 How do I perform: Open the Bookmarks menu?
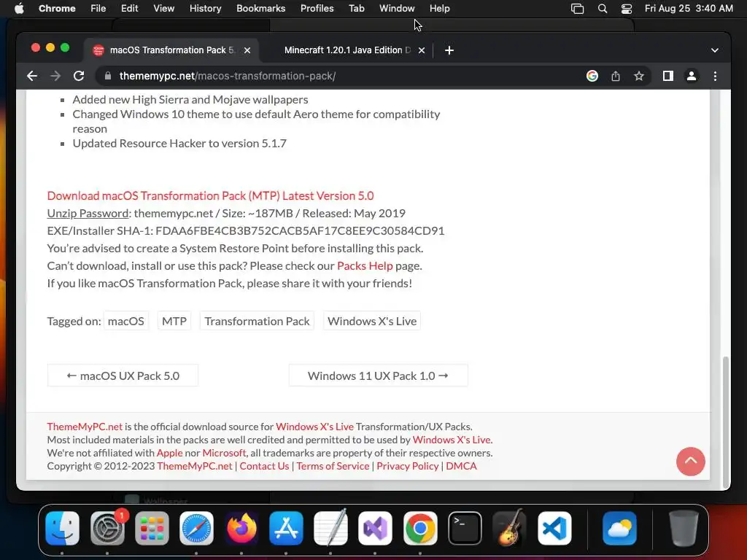(x=261, y=9)
